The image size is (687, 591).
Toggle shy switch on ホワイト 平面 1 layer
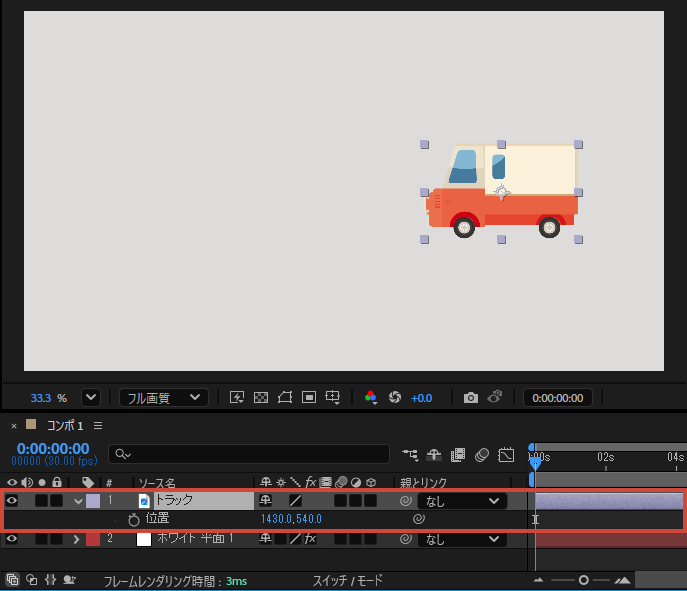pyautogui.click(x=266, y=538)
